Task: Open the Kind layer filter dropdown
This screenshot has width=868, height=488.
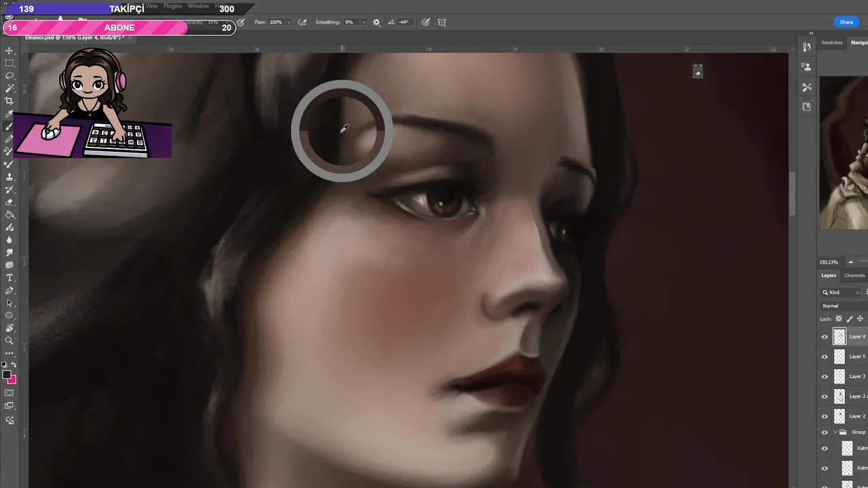Action: pos(841,292)
